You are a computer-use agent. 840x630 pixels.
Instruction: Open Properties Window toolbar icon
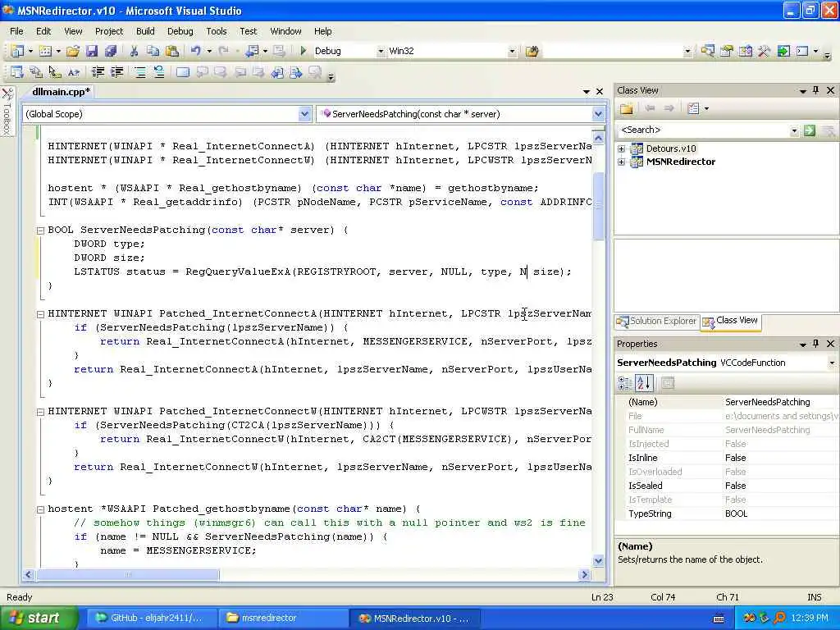tap(727, 51)
